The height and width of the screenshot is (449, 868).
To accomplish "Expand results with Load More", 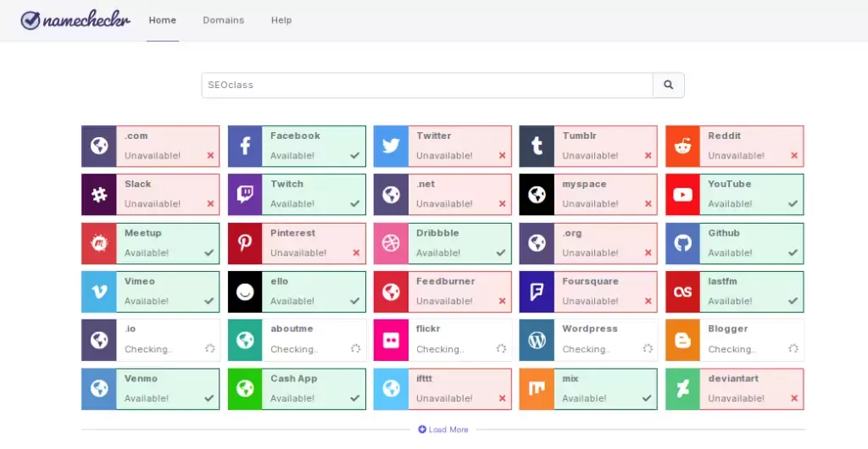I will (443, 430).
